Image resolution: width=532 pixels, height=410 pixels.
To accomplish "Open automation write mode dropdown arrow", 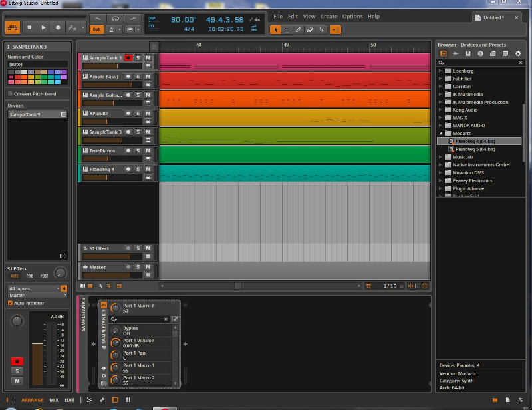I will pyautogui.click(x=82, y=27).
